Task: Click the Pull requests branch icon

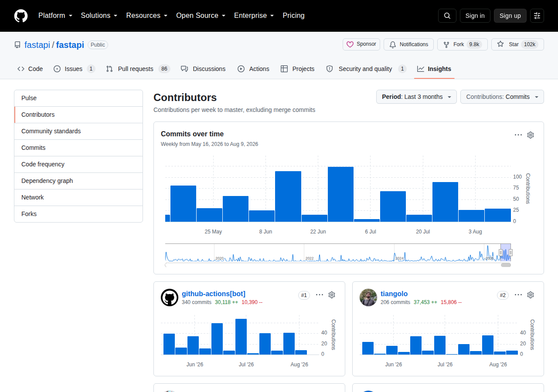Action: pyautogui.click(x=109, y=69)
